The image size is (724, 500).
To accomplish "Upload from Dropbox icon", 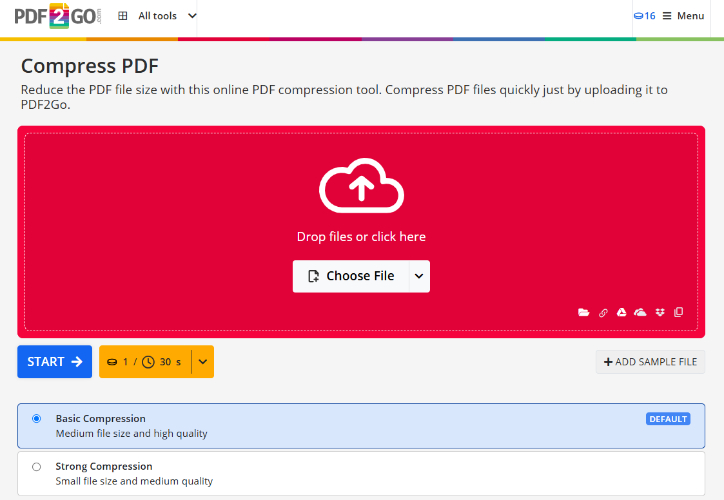I will pyautogui.click(x=660, y=313).
